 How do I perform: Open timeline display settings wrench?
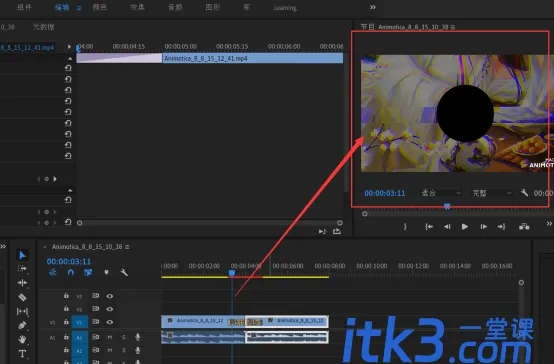pos(124,272)
